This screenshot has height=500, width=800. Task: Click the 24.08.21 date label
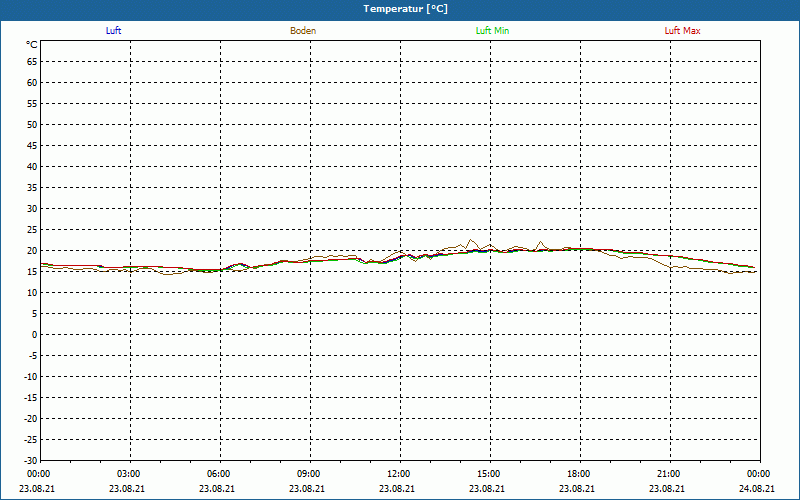[x=757, y=488]
